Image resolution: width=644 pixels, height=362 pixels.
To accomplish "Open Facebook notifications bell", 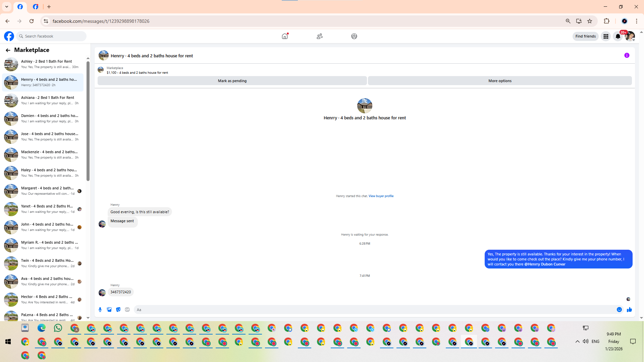I will point(618,36).
